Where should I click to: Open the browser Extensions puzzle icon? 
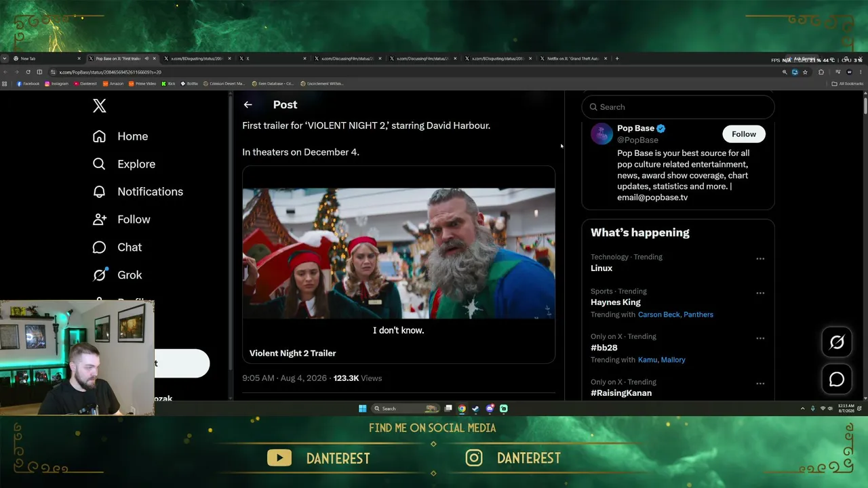point(821,72)
